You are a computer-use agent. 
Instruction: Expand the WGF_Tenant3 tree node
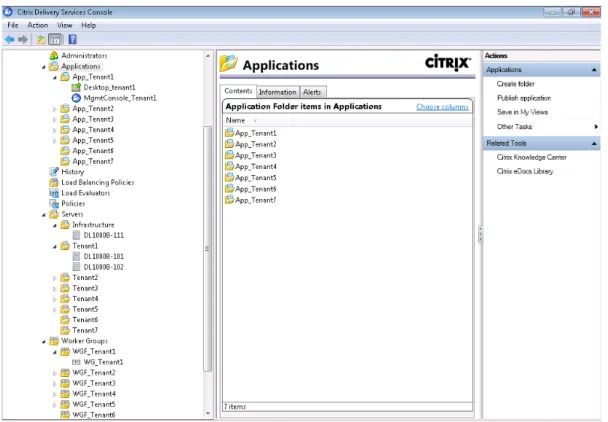(x=55, y=384)
